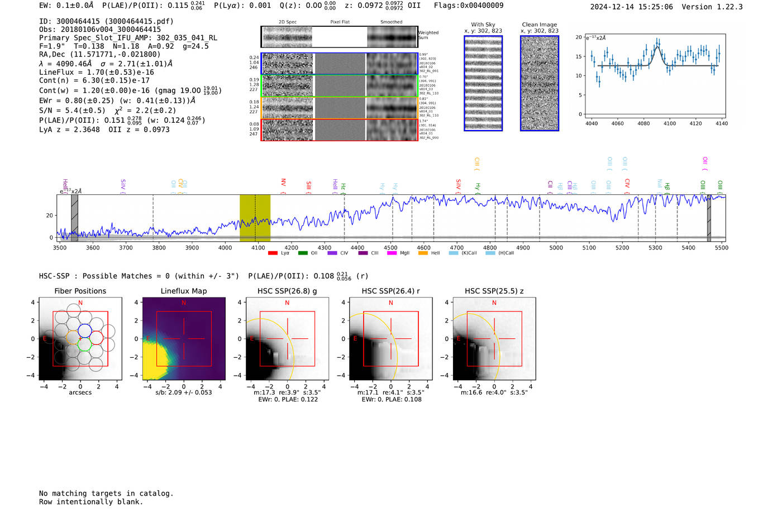Select the green-bordered fiber spectrum row
The width and height of the screenshot is (782, 532).
click(x=339, y=86)
